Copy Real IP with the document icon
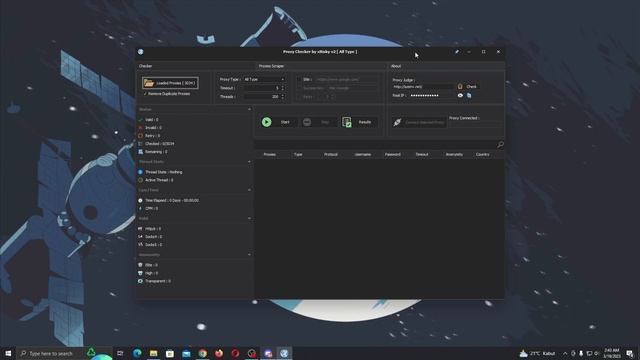640x360 pixels. click(x=469, y=96)
